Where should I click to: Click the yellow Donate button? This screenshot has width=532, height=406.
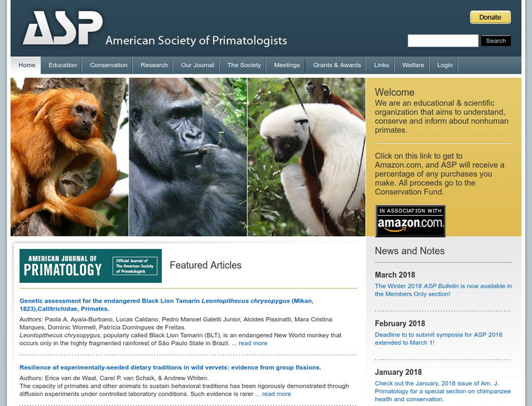point(490,18)
